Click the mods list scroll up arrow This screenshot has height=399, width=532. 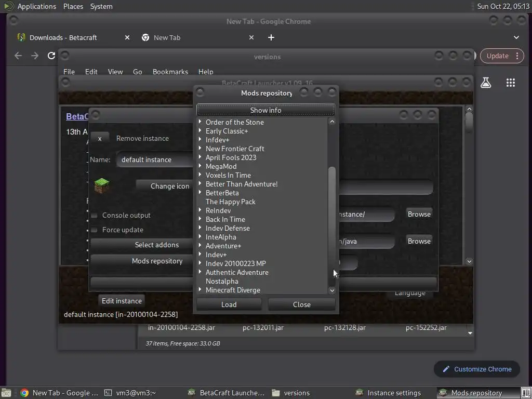(332, 122)
